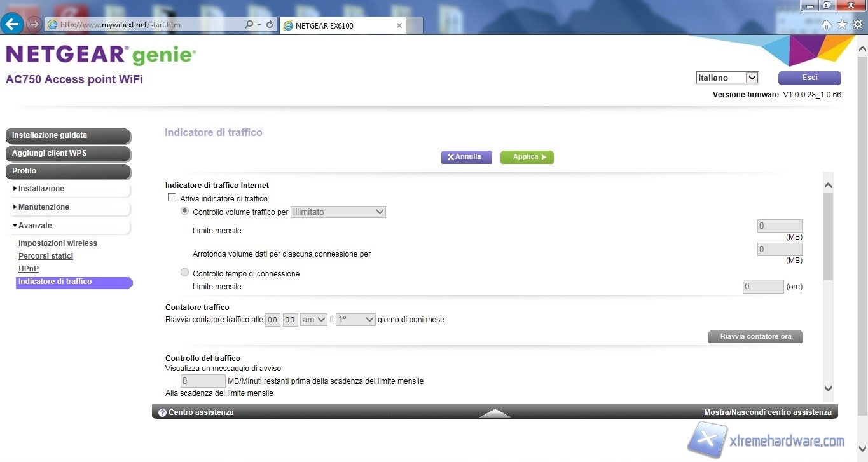Click Mostra/Nascondi centro assistenza link
The height and width of the screenshot is (462, 868).
pos(768,412)
